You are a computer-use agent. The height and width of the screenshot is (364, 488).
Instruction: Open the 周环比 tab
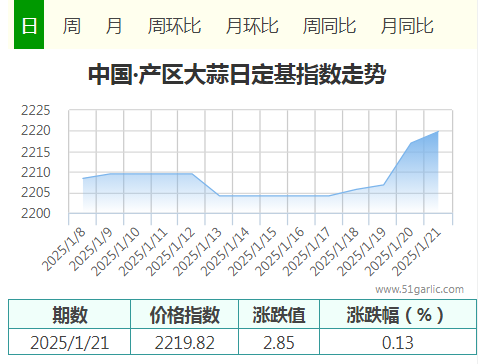174,26
